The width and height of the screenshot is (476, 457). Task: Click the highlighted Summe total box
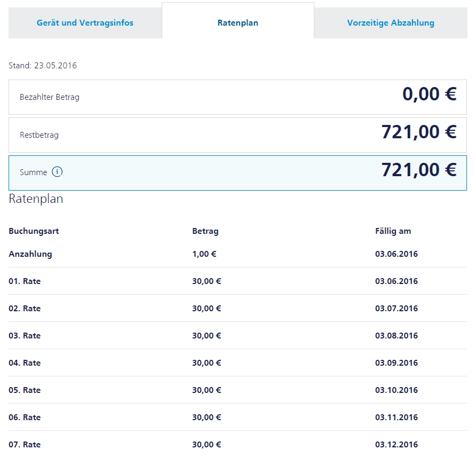(x=237, y=172)
